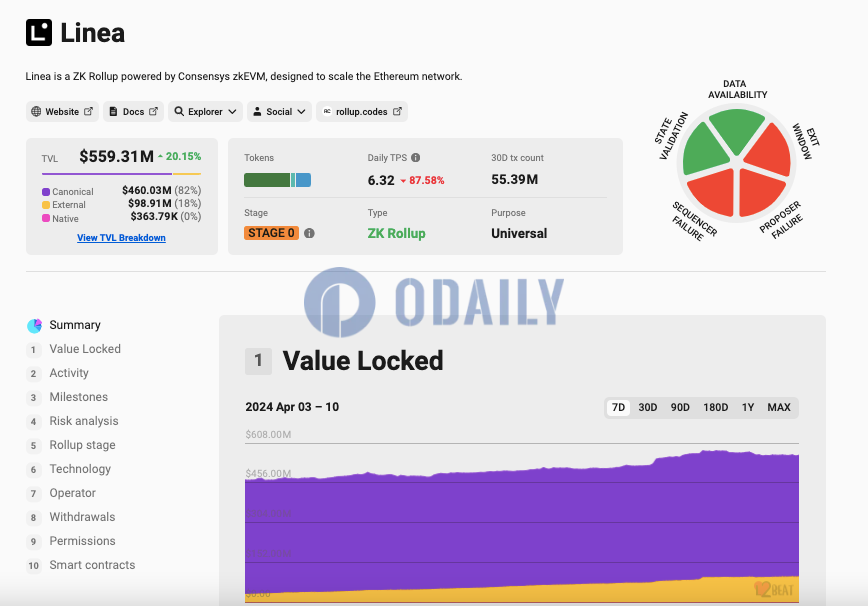The width and height of the screenshot is (868, 606).
Task: Click the $559.31M TVL value
Action: point(116,157)
